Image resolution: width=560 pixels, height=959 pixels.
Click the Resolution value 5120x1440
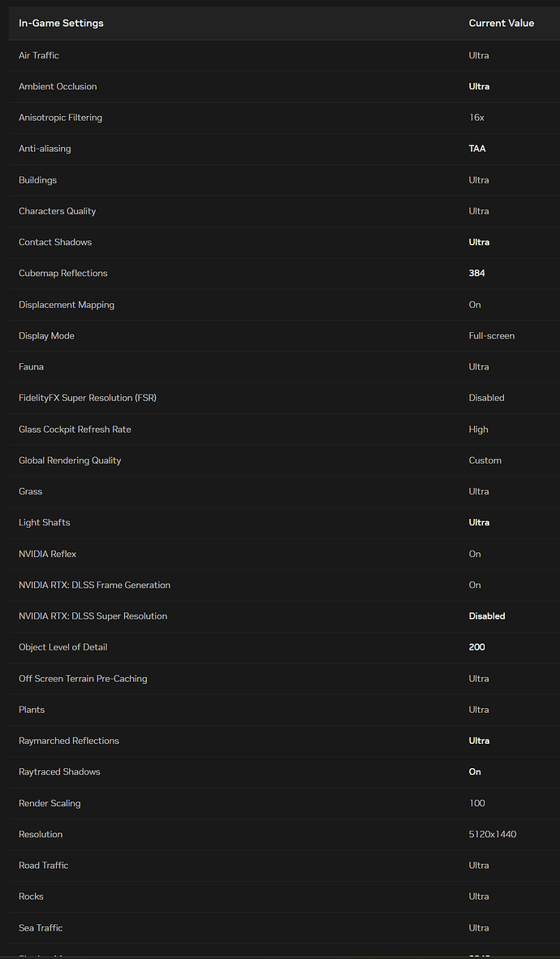[x=492, y=835]
